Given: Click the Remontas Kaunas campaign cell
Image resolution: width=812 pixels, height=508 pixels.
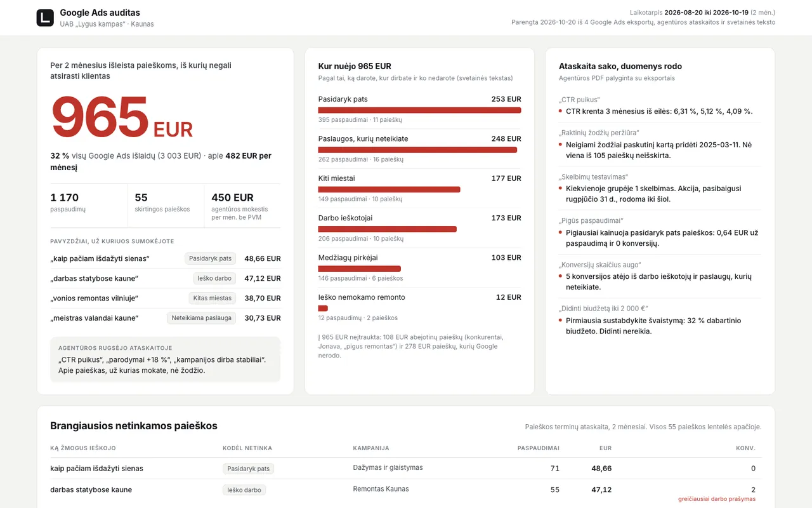Looking at the screenshot, I should tap(381, 489).
